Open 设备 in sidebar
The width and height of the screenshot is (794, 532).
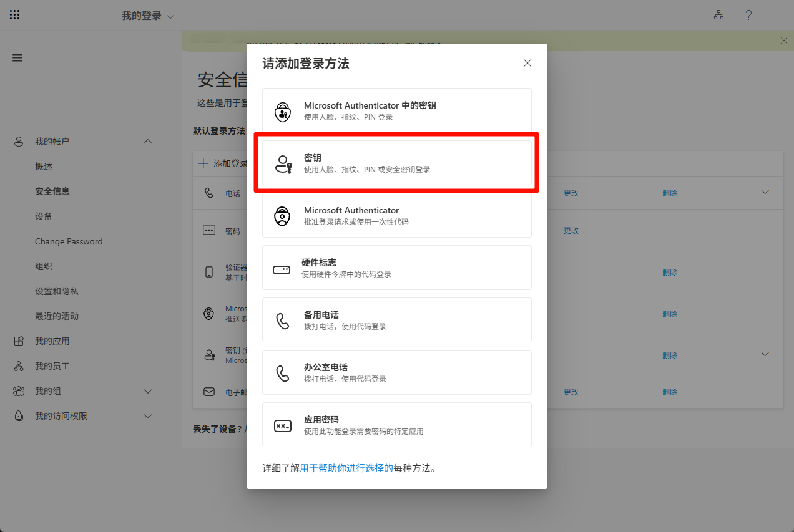(44, 216)
